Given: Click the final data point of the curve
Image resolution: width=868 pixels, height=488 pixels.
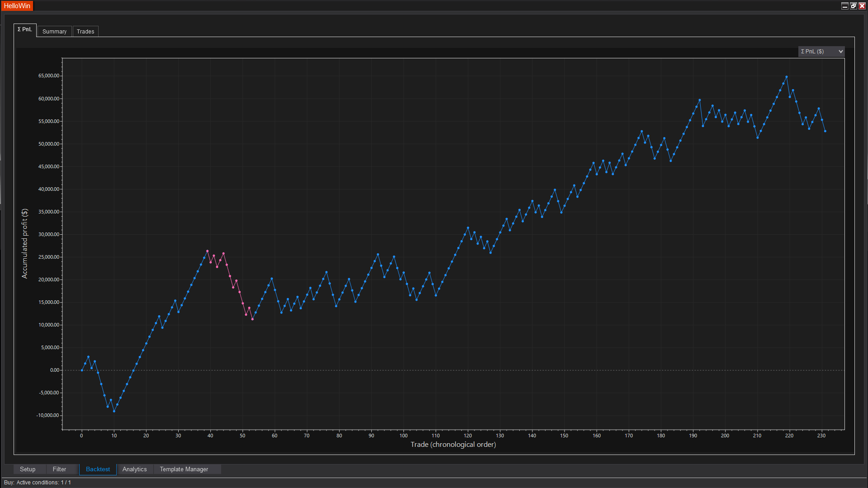Looking at the screenshot, I should [x=825, y=131].
